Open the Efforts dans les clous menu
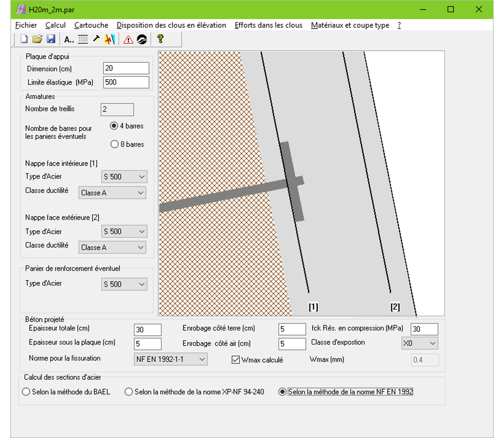 point(268,25)
